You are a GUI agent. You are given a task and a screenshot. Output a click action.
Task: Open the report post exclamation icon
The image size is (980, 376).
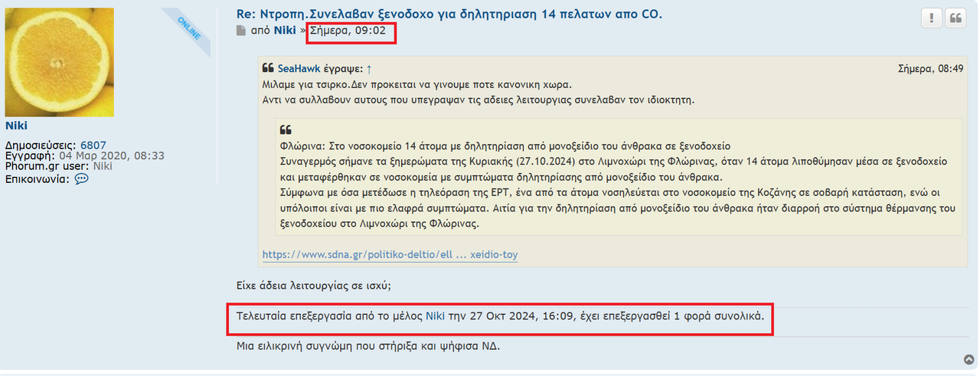pyautogui.click(x=931, y=18)
